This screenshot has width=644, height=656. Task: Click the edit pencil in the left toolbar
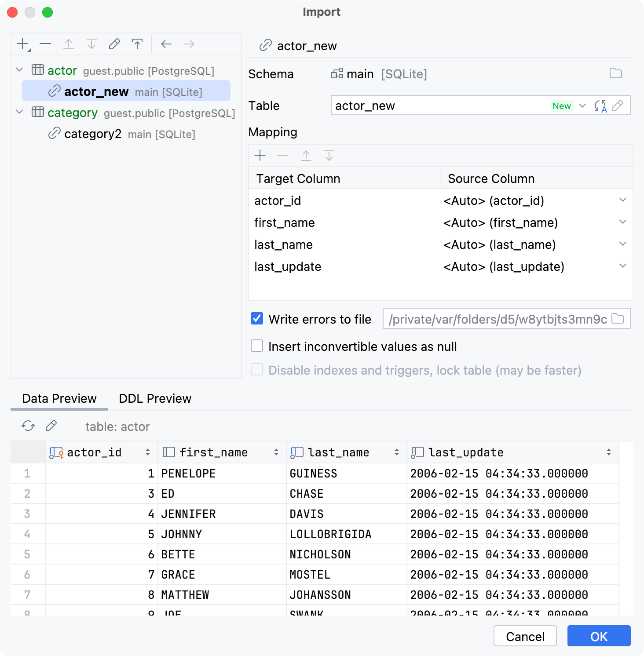tap(114, 44)
